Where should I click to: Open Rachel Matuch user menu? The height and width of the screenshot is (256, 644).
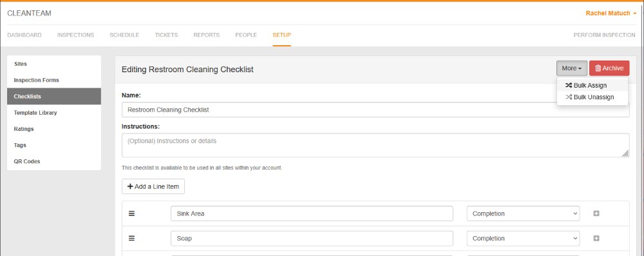pyautogui.click(x=611, y=13)
